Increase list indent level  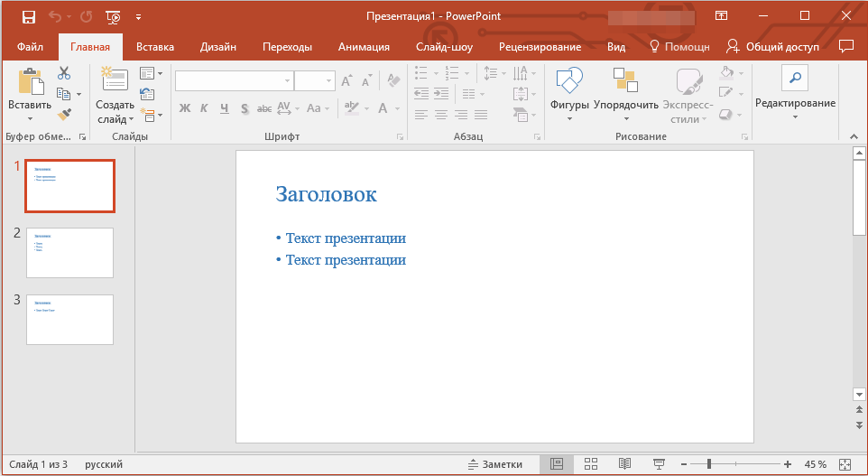pyautogui.click(x=441, y=94)
